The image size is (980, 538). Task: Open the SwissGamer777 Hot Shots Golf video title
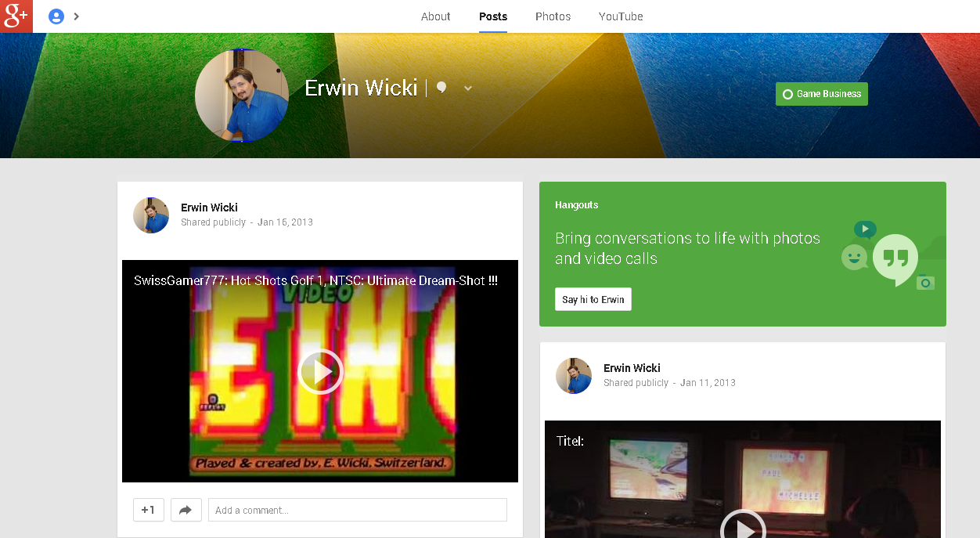(x=315, y=280)
